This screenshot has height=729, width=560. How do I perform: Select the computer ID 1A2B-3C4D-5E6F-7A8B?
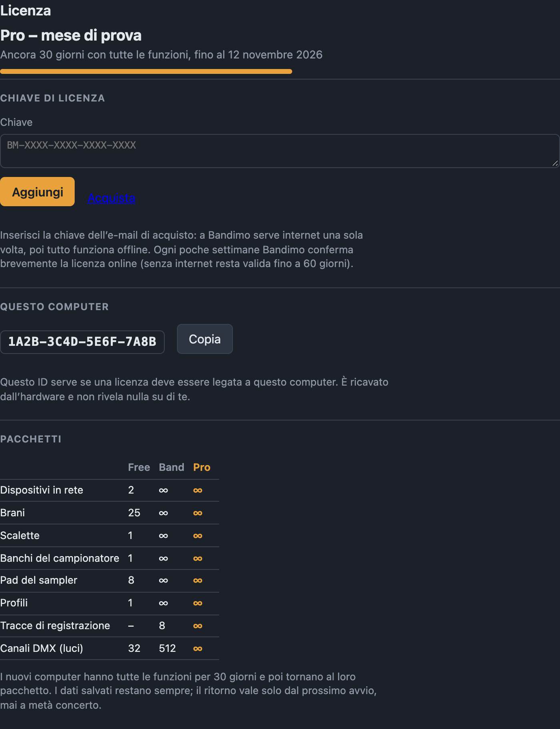click(82, 342)
